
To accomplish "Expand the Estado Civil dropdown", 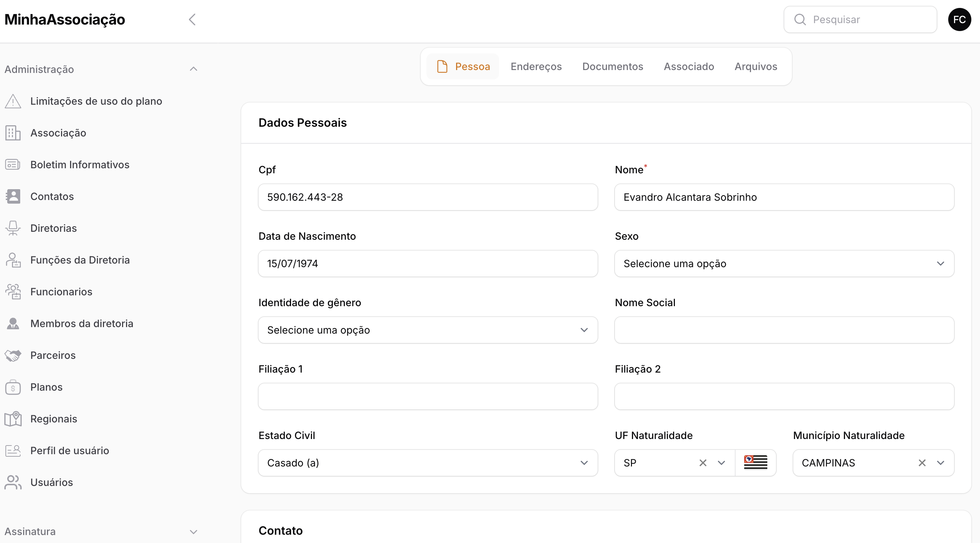I will click(x=428, y=463).
